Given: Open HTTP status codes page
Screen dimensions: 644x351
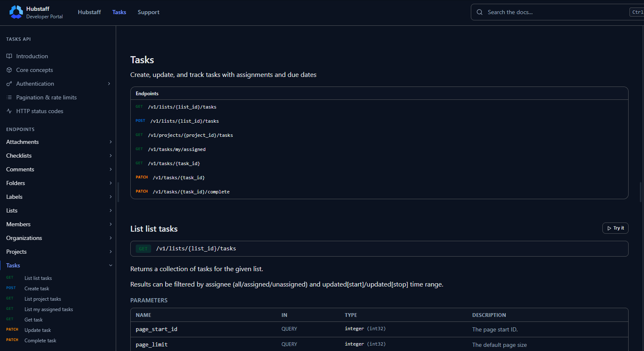Looking at the screenshot, I should pos(40,111).
